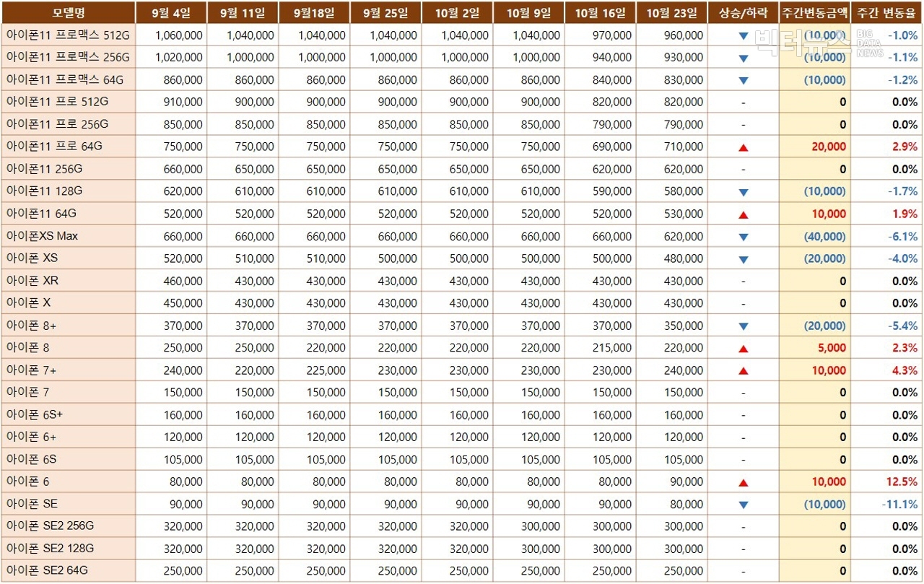Click the red up arrow in 아이폰 7+ row
The height and width of the screenshot is (584, 924).
point(744,371)
